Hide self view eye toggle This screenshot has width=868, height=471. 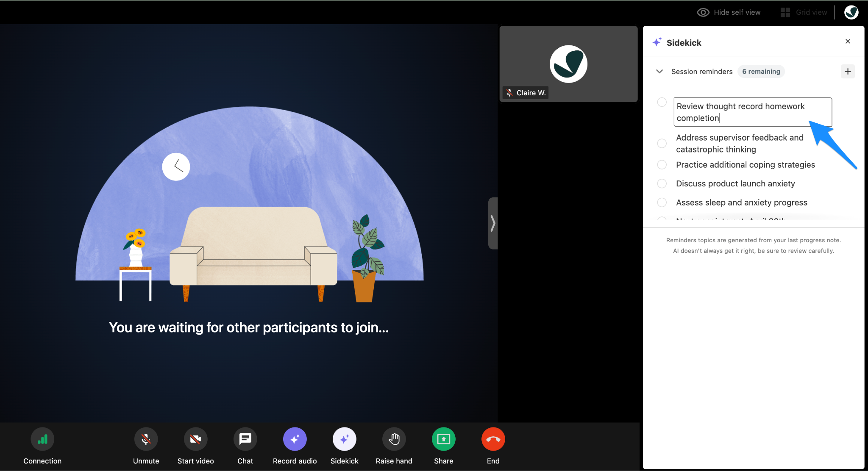click(x=703, y=12)
